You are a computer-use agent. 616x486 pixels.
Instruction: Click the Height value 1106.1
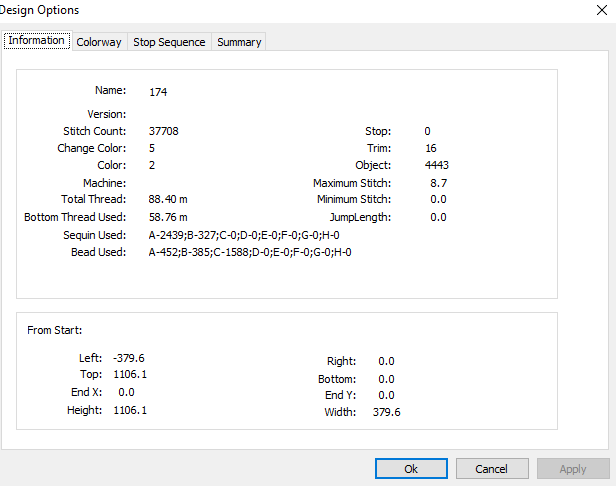(x=130, y=410)
